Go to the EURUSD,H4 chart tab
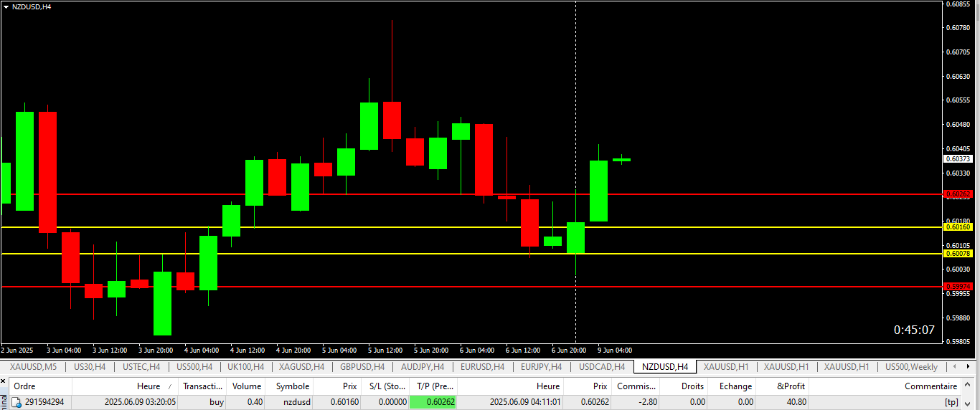The height and width of the screenshot is (410, 980). coord(482,367)
